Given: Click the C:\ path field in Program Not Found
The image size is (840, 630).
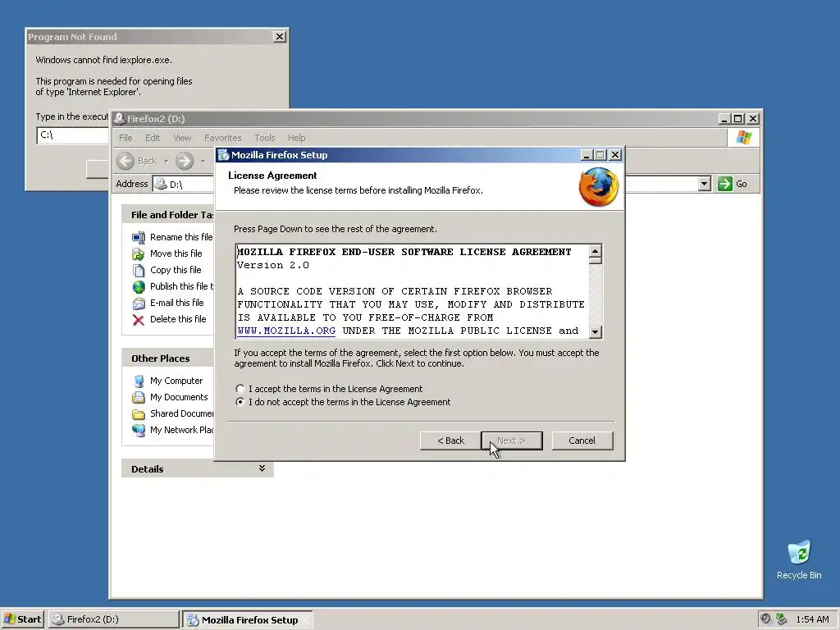Looking at the screenshot, I should [73, 135].
